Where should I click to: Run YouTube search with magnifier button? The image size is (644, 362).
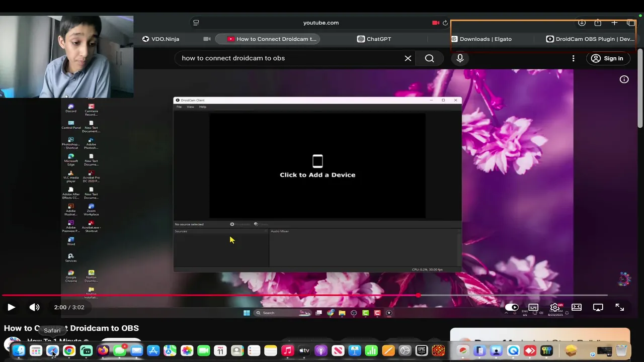click(429, 58)
